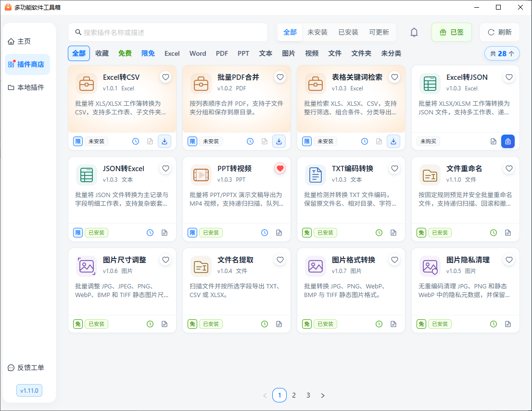Select the 收藏 category
The width and height of the screenshot is (532, 411).
tap(102, 53)
